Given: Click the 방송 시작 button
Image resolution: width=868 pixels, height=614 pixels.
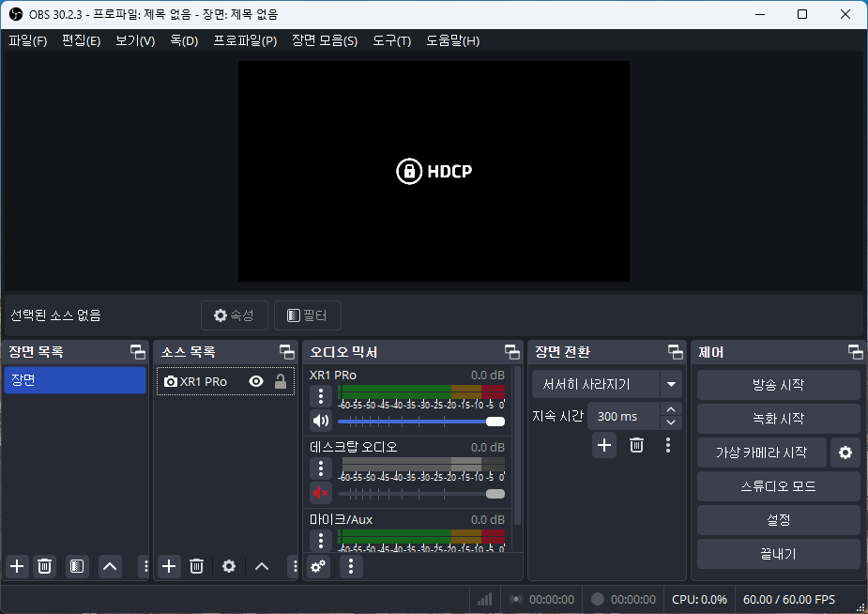Looking at the screenshot, I should click(778, 384).
